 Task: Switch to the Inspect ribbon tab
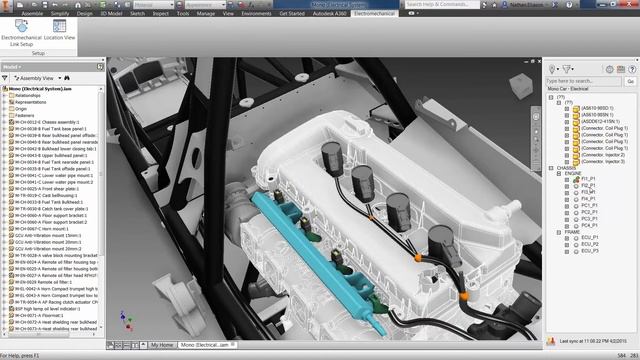pos(160,13)
